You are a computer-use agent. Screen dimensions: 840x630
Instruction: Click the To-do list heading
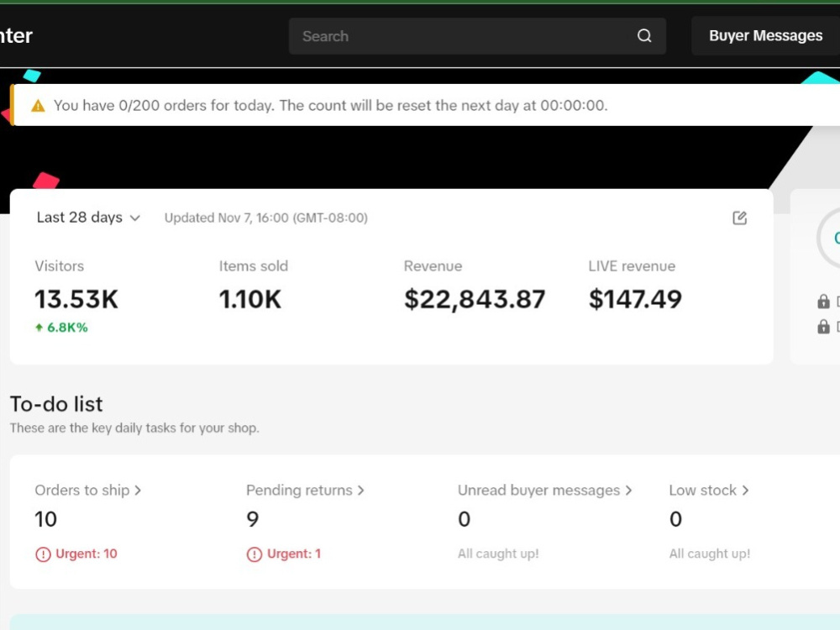pos(56,404)
